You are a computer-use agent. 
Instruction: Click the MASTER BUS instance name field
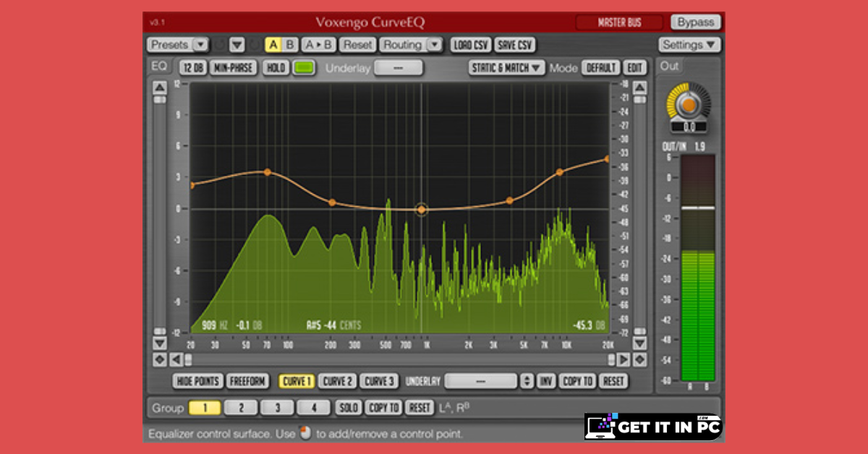[618, 22]
